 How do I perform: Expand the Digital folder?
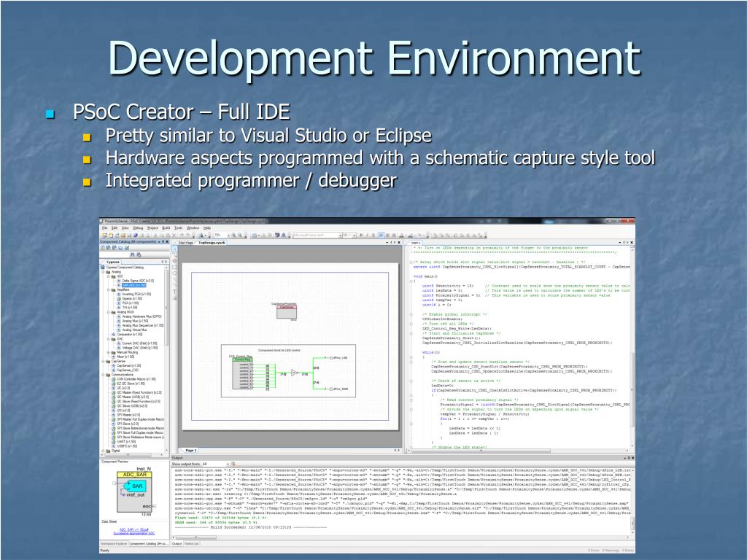pyautogui.click(x=104, y=451)
